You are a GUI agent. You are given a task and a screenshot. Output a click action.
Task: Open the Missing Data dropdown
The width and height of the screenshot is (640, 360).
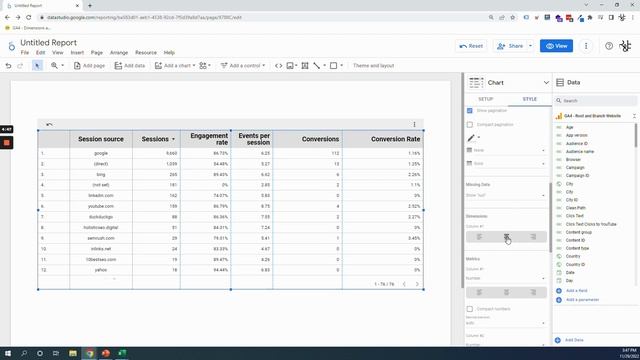pos(506,196)
